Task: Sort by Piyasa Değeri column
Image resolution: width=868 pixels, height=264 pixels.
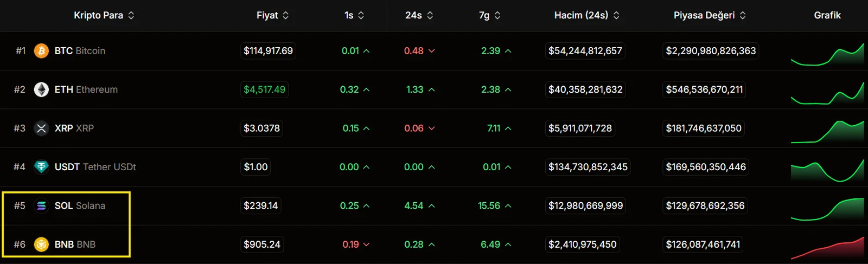Action: (x=710, y=15)
